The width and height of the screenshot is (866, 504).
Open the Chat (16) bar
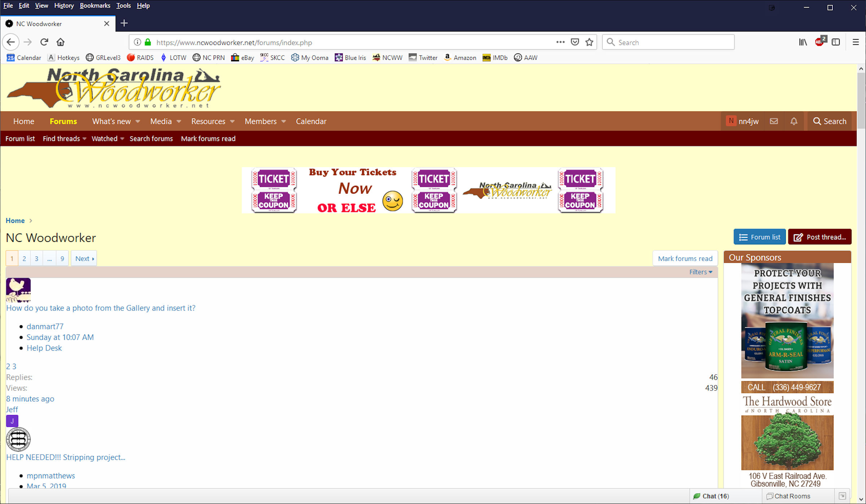point(711,496)
